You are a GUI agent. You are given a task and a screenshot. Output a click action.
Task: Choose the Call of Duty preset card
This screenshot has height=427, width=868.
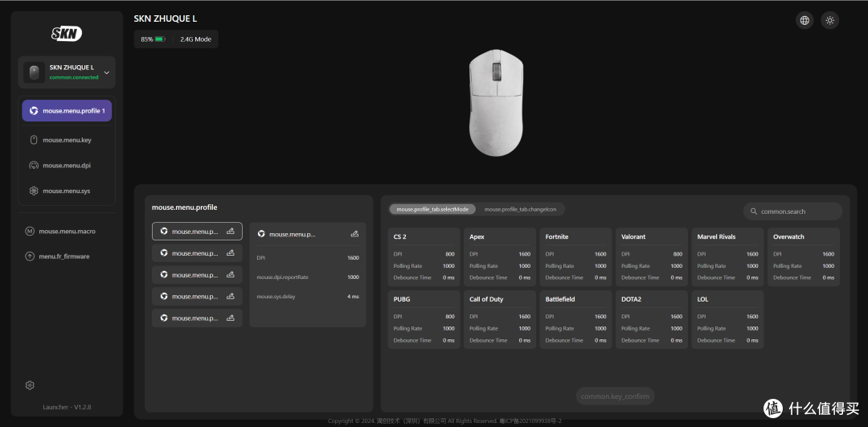(500, 319)
